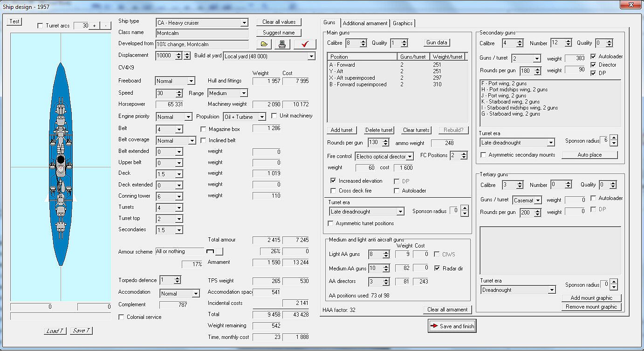Open the Propulsion Oil + Turbine dropdown
This screenshot has width=644, height=352.
pos(262,117)
